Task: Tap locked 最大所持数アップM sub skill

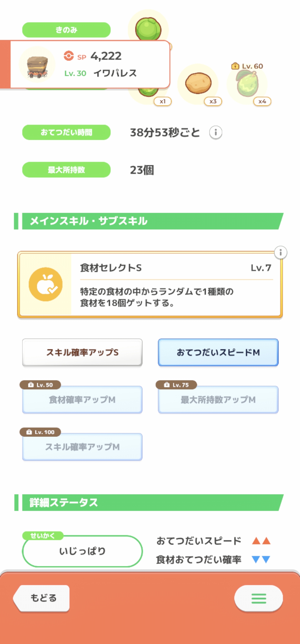Action: pyautogui.click(x=218, y=400)
